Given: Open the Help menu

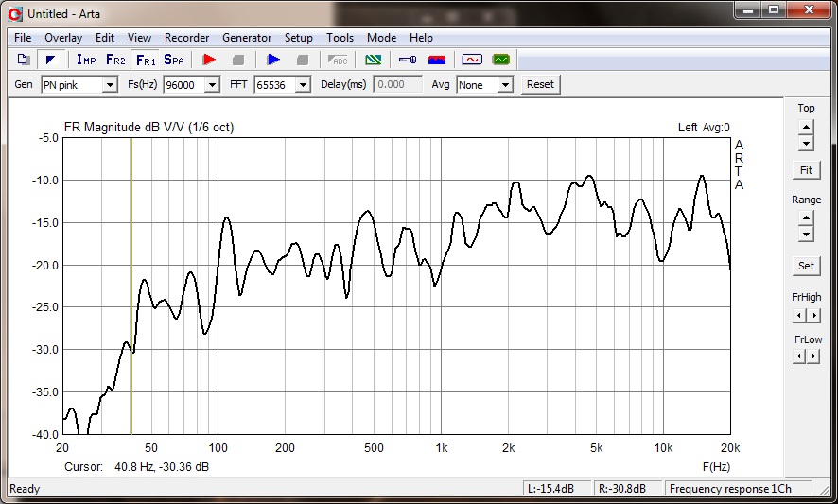Looking at the screenshot, I should tap(421, 38).
